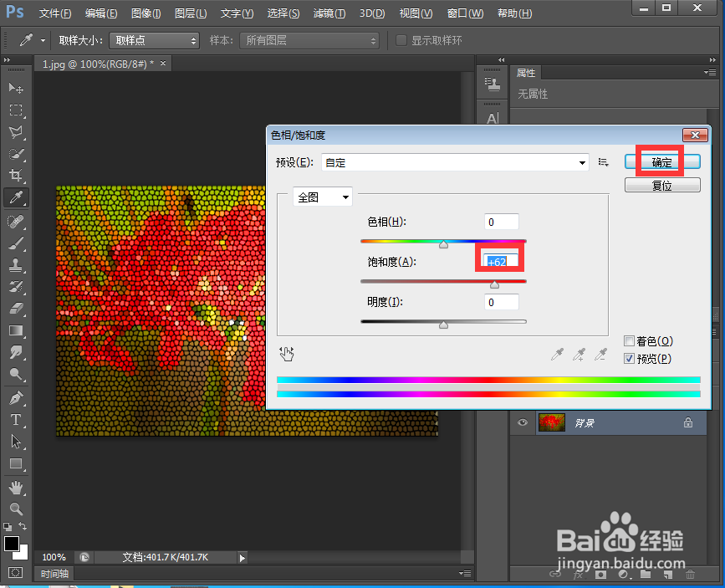Click the 明度 lightness slider handle
Screen dimensions: 725x588
(443, 325)
